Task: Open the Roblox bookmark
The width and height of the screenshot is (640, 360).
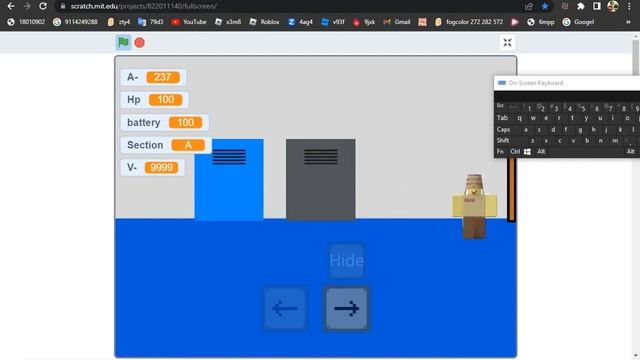Action: click(x=264, y=22)
